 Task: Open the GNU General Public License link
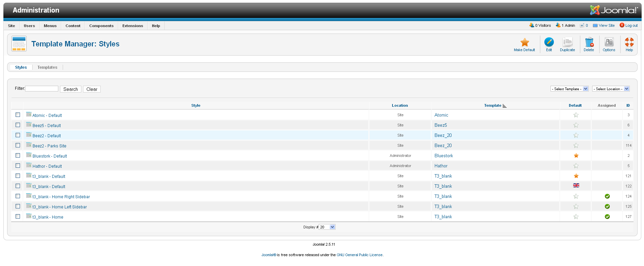[359, 255]
